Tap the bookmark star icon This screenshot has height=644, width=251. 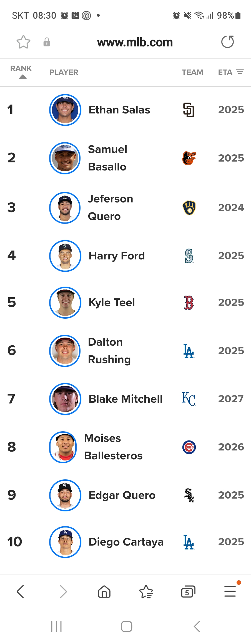pyautogui.click(x=23, y=42)
